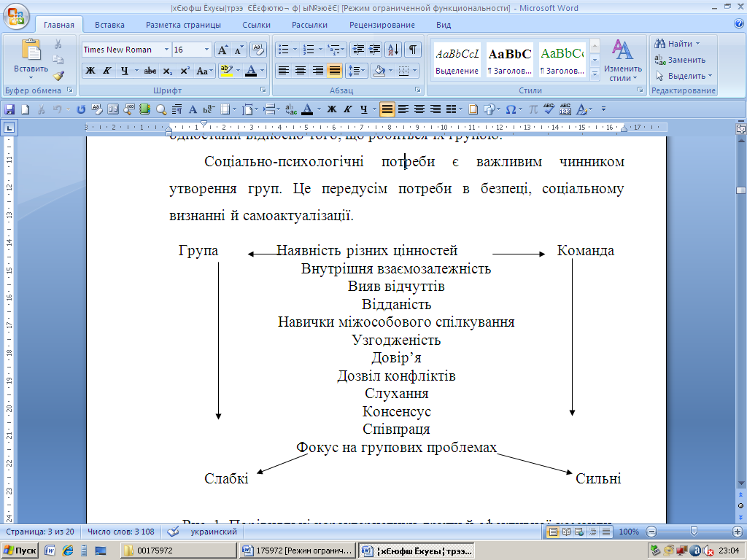Click the Superscript icon
This screenshot has width=747, height=560.
coord(185,71)
